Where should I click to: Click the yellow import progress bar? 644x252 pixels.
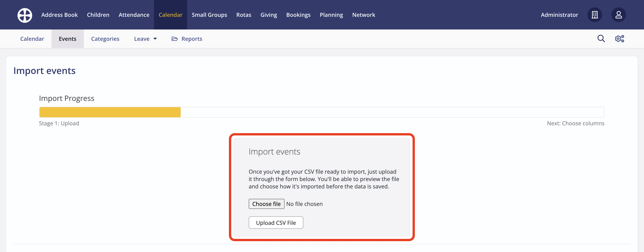pyautogui.click(x=110, y=112)
